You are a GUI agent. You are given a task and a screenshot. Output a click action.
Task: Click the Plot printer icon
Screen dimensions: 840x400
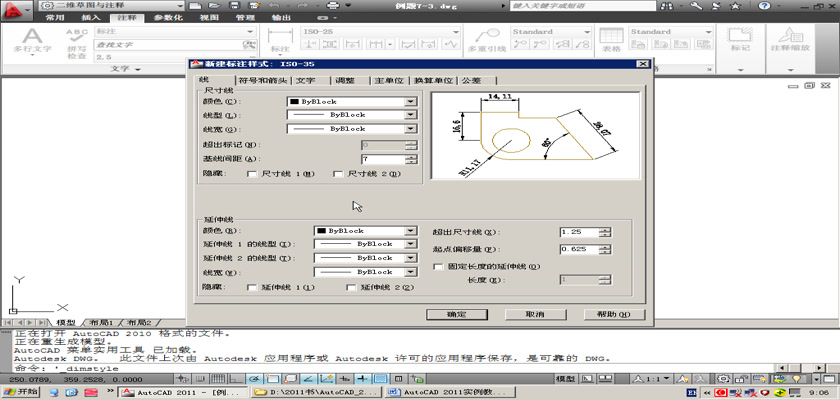coord(333,6)
